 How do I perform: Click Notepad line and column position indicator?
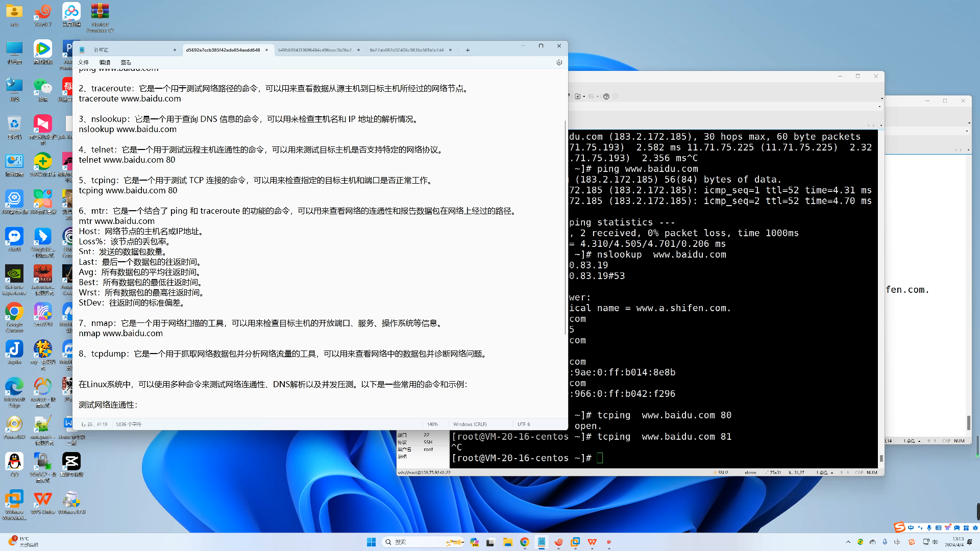[x=94, y=424]
